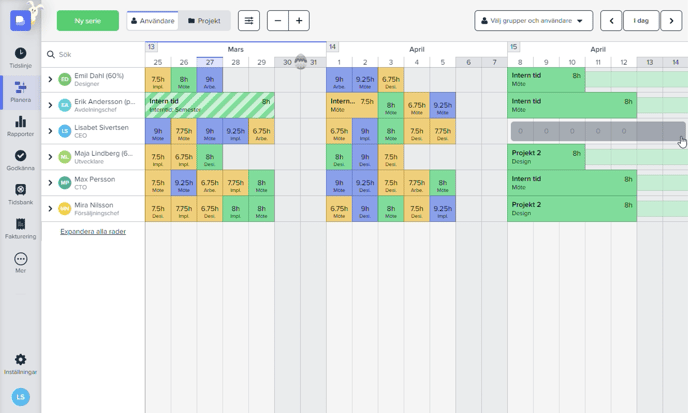Zoom out with the minus button
Image resolution: width=688 pixels, height=413 pixels.
[278, 21]
